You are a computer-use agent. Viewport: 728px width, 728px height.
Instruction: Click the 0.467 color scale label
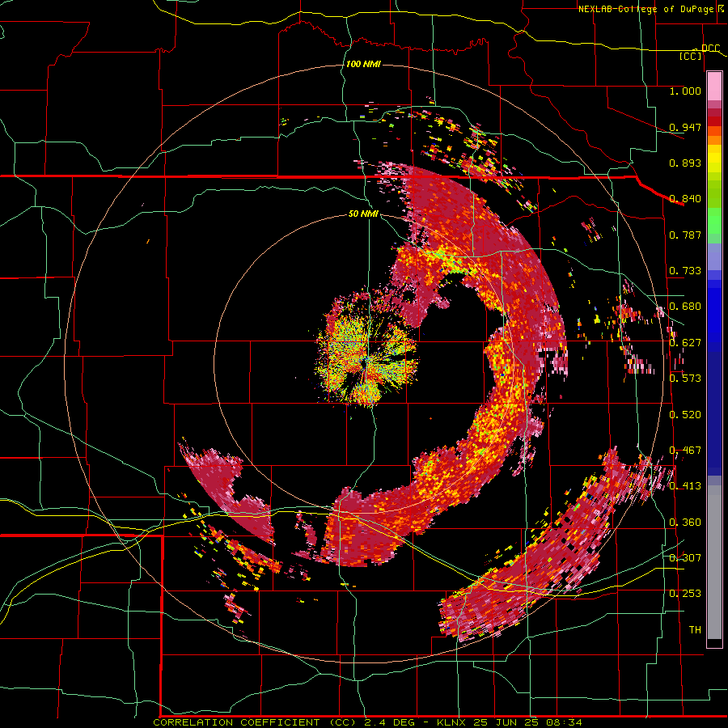pos(685,451)
